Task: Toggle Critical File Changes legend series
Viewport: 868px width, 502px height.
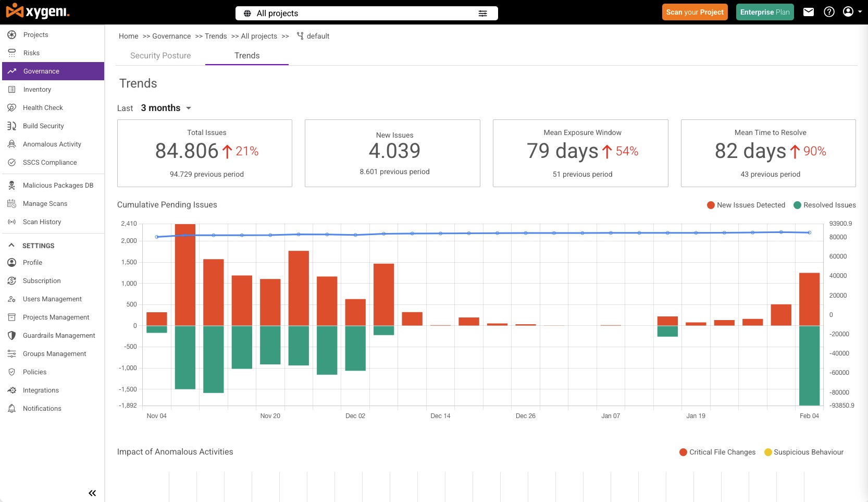Action: pyautogui.click(x=717, y=452)
